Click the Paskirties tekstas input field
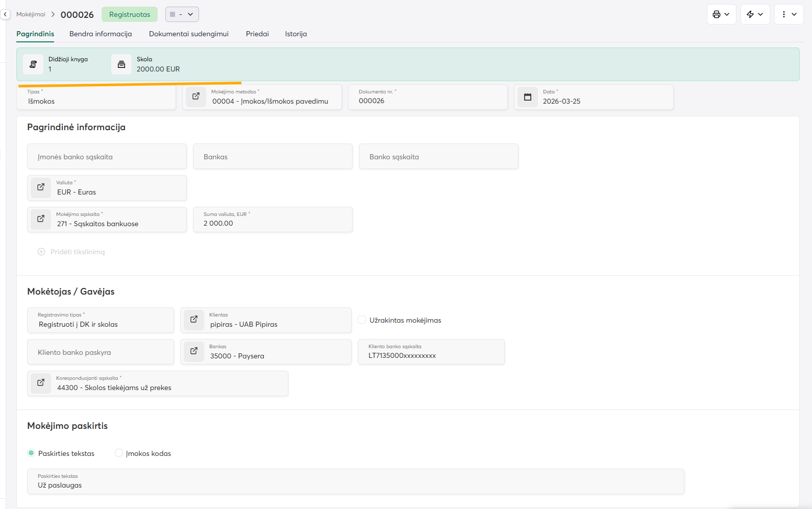 click(355, 485)
